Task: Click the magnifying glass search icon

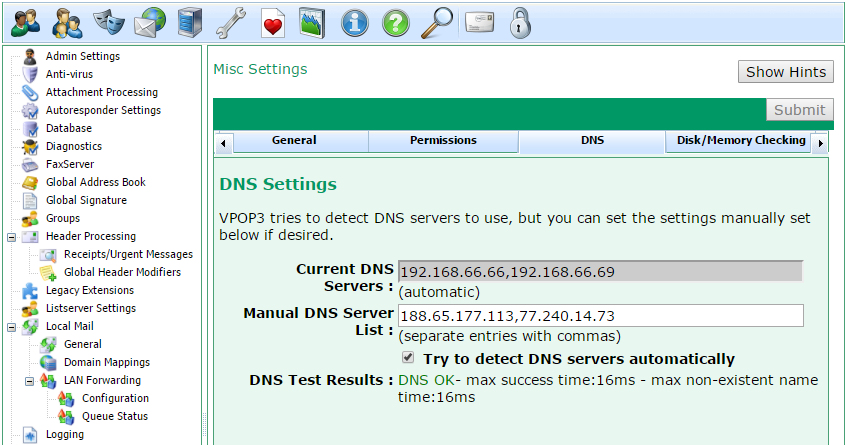Action: coord(436,22)
